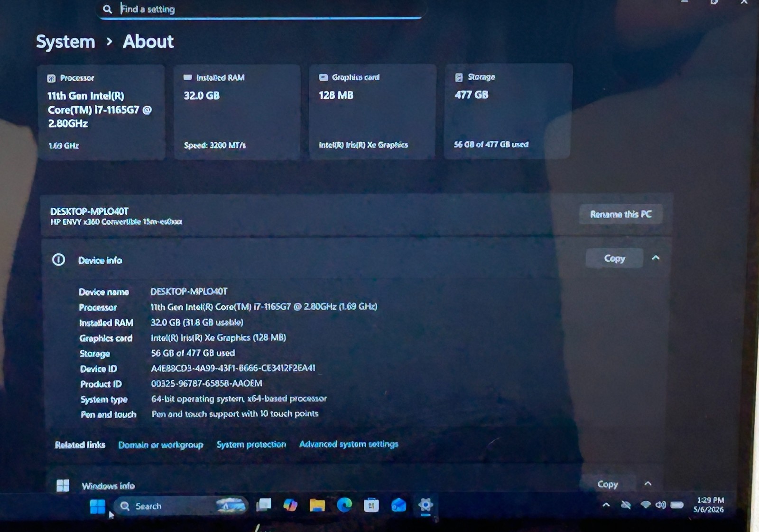Click the Storage drive icon
759x532 pixels.
point(459,77)
